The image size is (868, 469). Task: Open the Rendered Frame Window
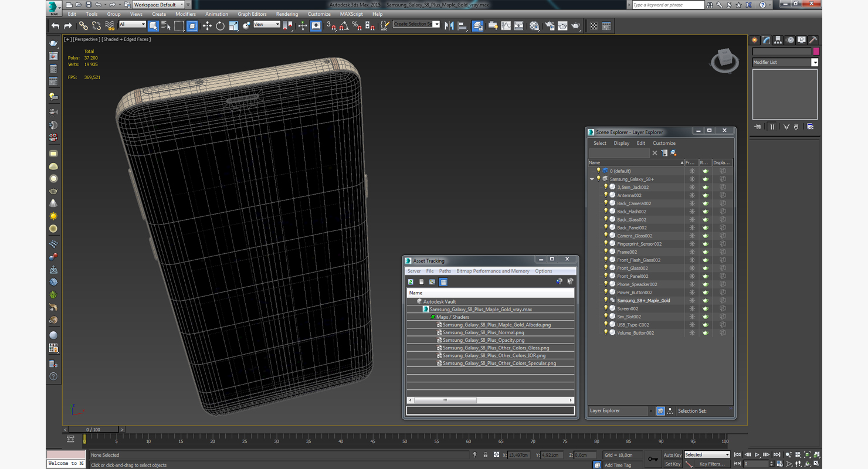pos(562,26)
